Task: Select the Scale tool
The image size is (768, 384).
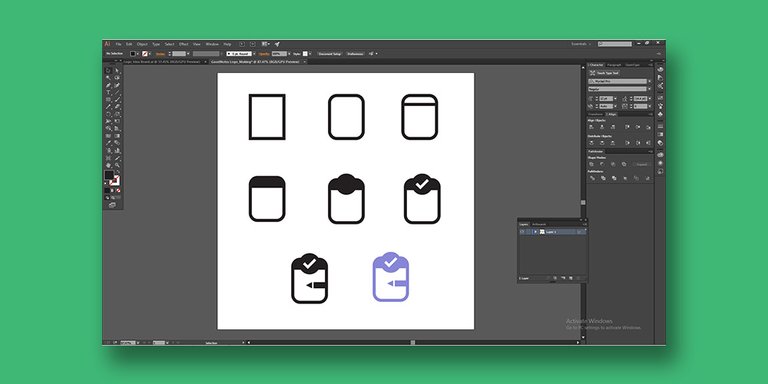Action: coord(117,113)
